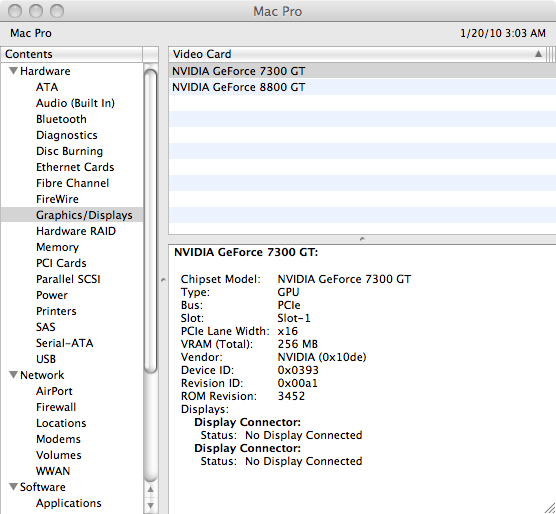556x514 pixels.
Task: Open the USB hardware section
Action: click(x=46, y=359)
